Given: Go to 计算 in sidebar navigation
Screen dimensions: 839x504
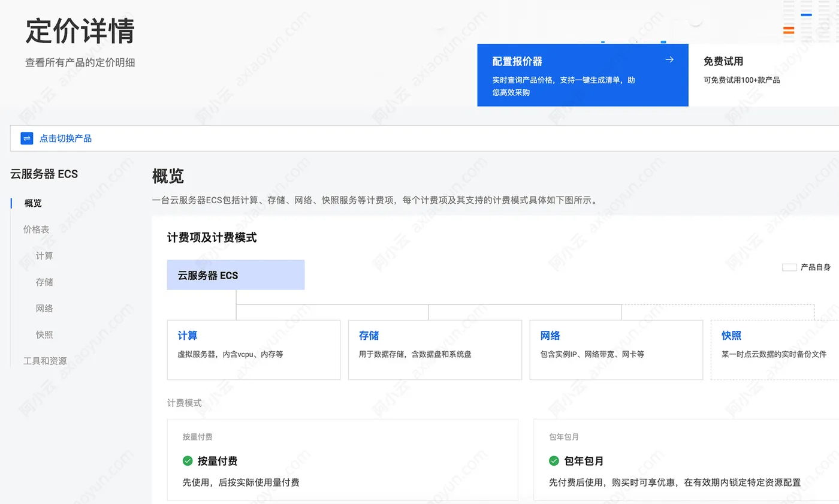Looking at the screenshot, I should (44, 255).
